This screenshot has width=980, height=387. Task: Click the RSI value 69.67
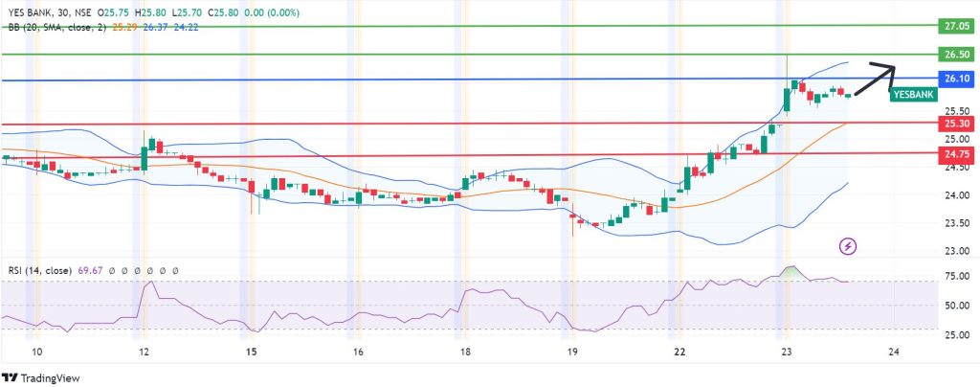(90, 271)
